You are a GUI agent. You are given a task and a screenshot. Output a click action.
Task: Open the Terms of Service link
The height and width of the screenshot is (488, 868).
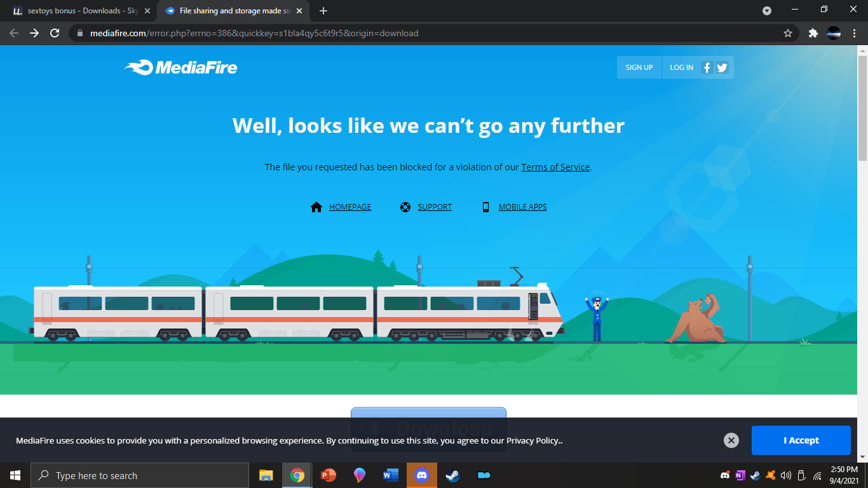tap(555, 167)
